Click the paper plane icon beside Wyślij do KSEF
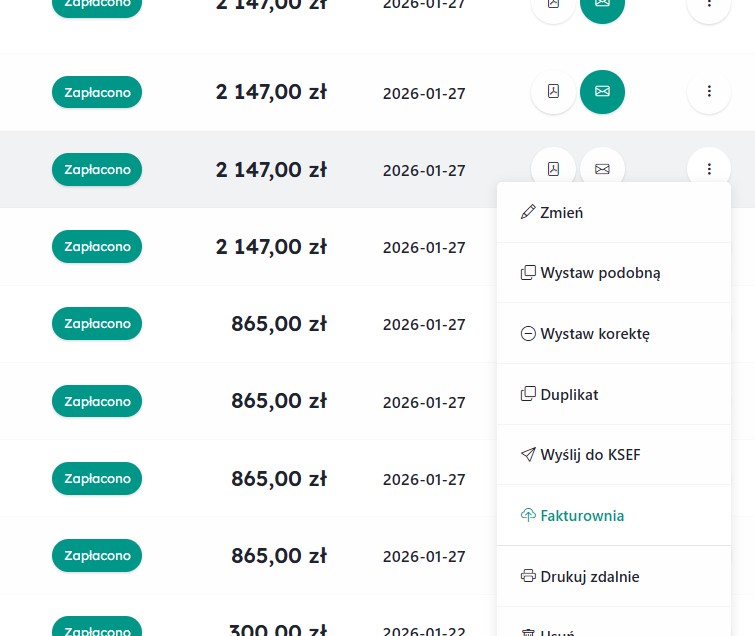Screen dimensions: 755x636 click(528, 455)
